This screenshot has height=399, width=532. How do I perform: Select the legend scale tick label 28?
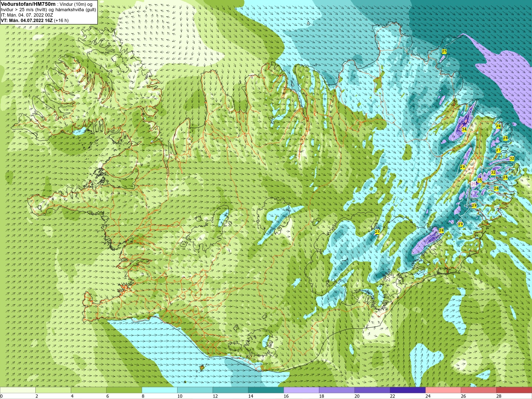pos(499,396)
